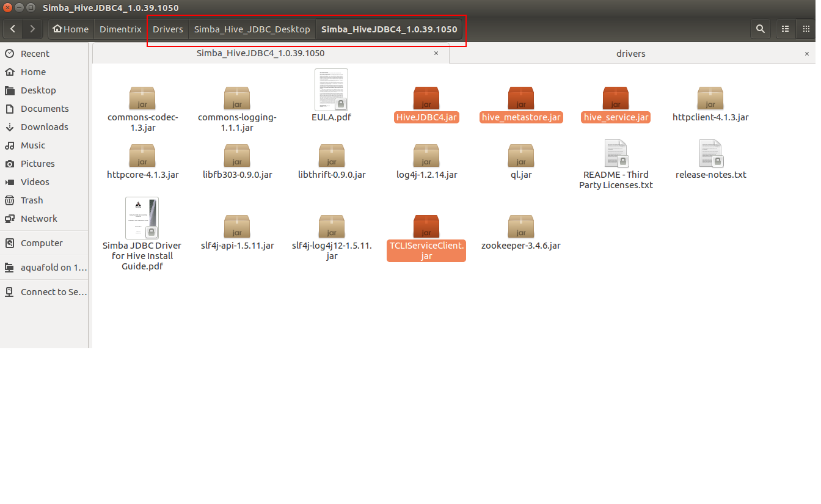This screenshot has width=821, height=504.
Task: Select the hive_service.jar file icon
Action: [616, 98]
